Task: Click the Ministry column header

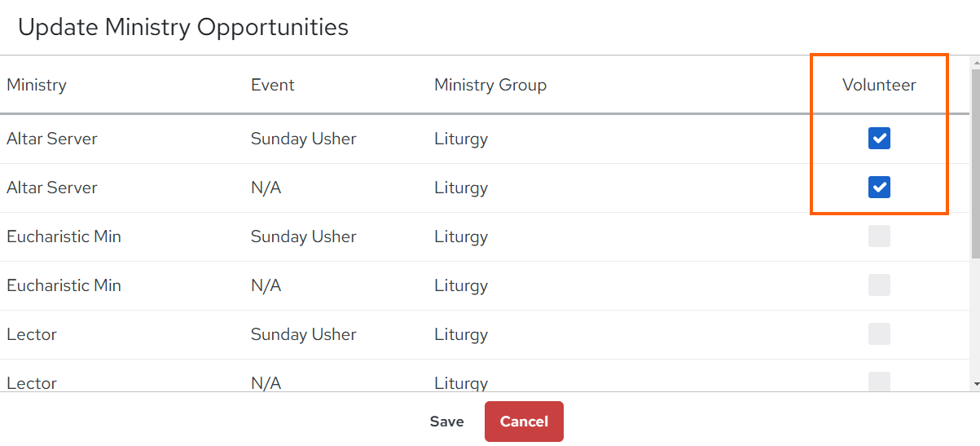Action: tap(37, 85)
